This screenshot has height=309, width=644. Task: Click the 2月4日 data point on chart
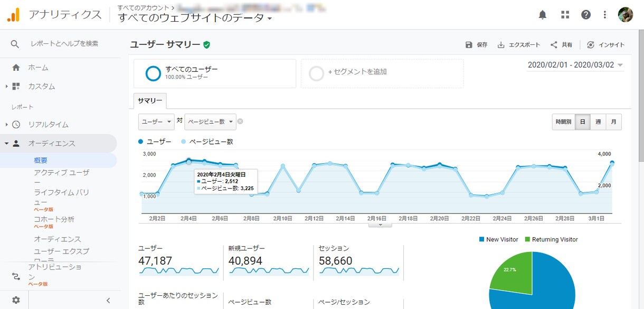188,160
